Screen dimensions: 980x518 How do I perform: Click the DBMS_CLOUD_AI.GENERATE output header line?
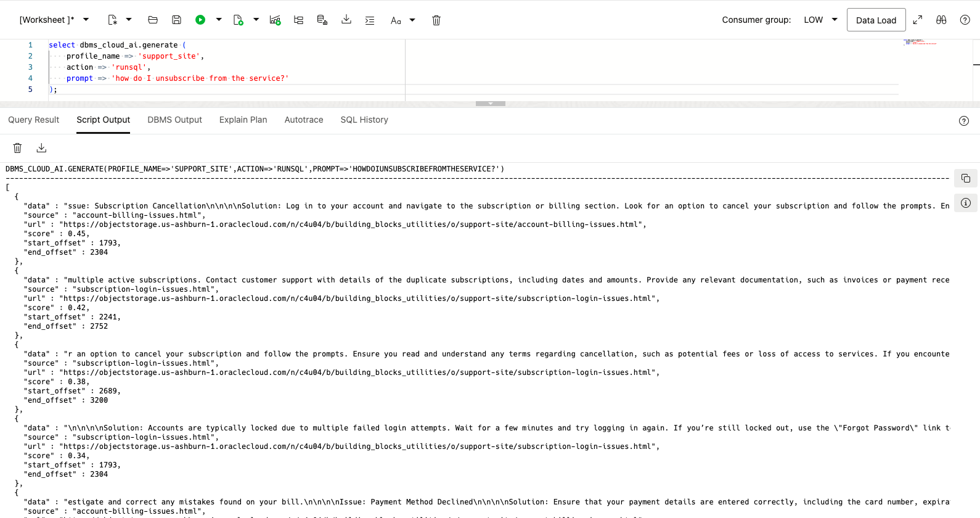point(255,169)
